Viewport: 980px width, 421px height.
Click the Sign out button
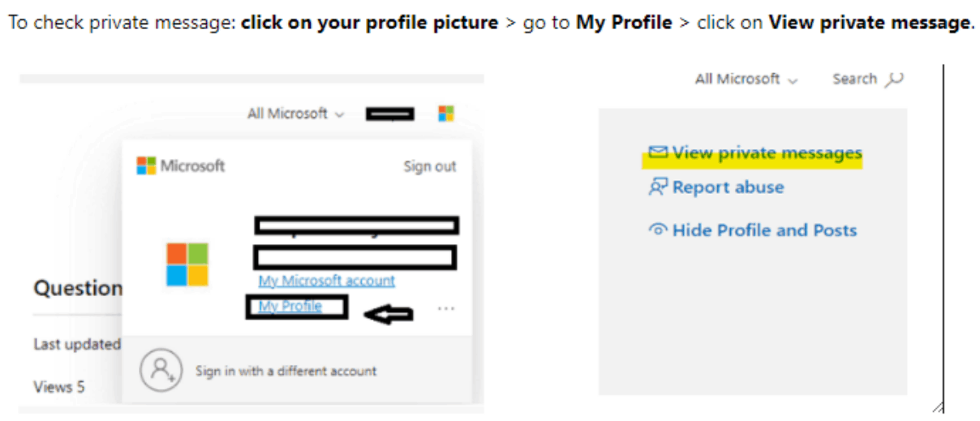point(430,166)
